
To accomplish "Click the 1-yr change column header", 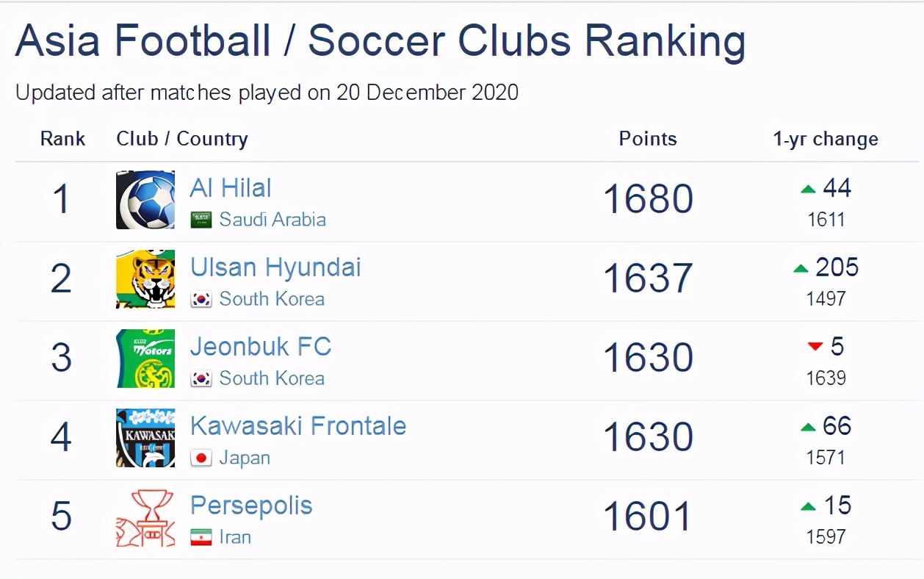I will [x=826, y=139].
